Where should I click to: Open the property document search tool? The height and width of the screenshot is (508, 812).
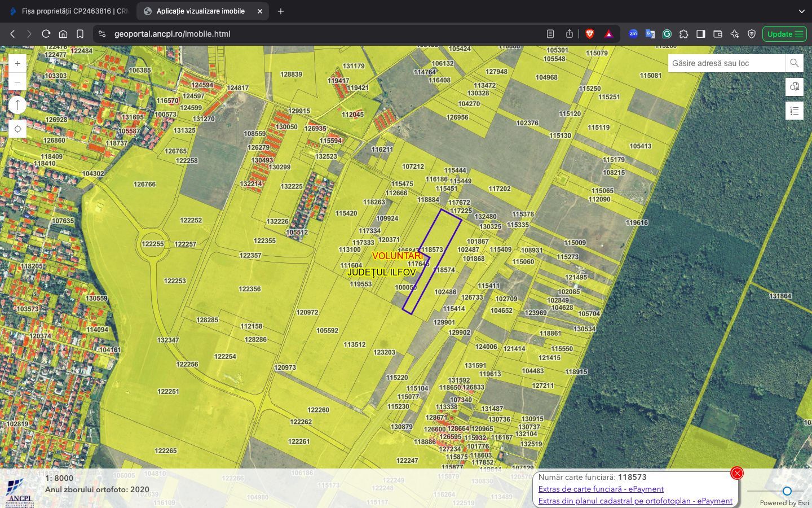coord(794,87)
